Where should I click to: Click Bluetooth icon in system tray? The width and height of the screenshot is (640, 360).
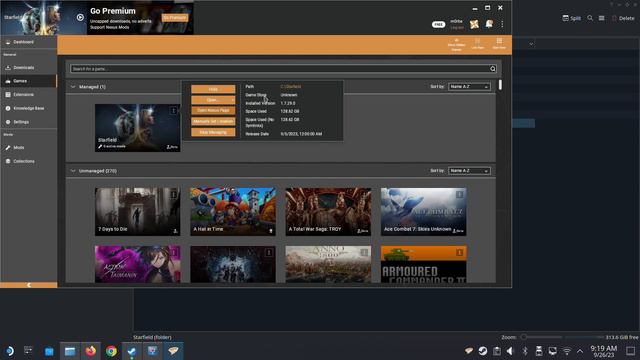pos(525,351)
